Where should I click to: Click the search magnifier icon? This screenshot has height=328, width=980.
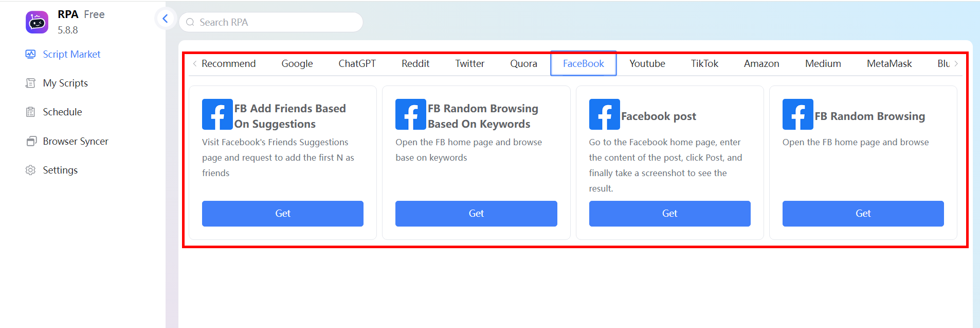(x=190, y=22)
